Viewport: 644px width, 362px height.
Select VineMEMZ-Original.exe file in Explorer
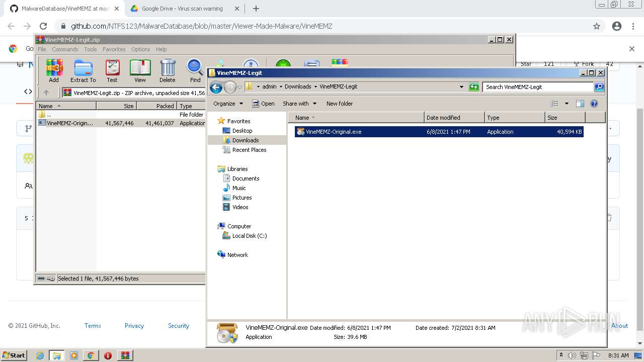tap(439, 132)
